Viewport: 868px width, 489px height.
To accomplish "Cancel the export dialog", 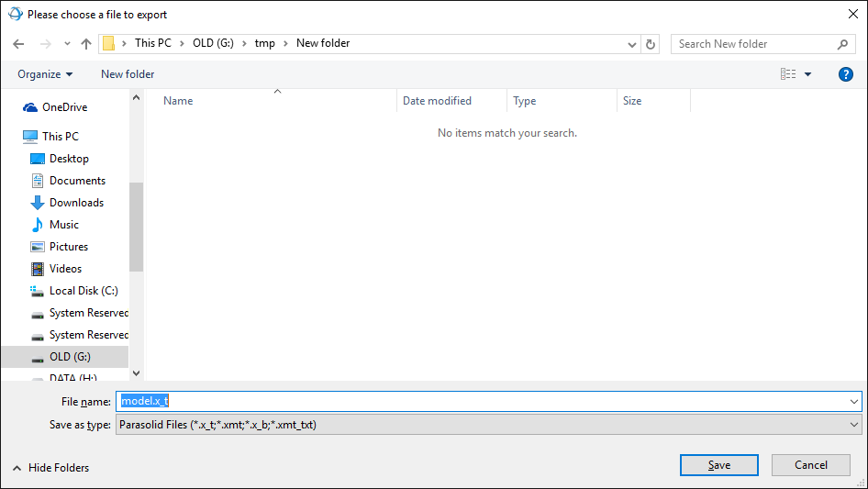I will click(x=810, y=465).
